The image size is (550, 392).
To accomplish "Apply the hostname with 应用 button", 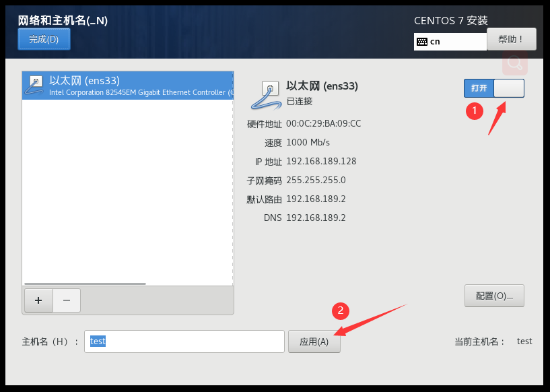I will click(314, 341).
